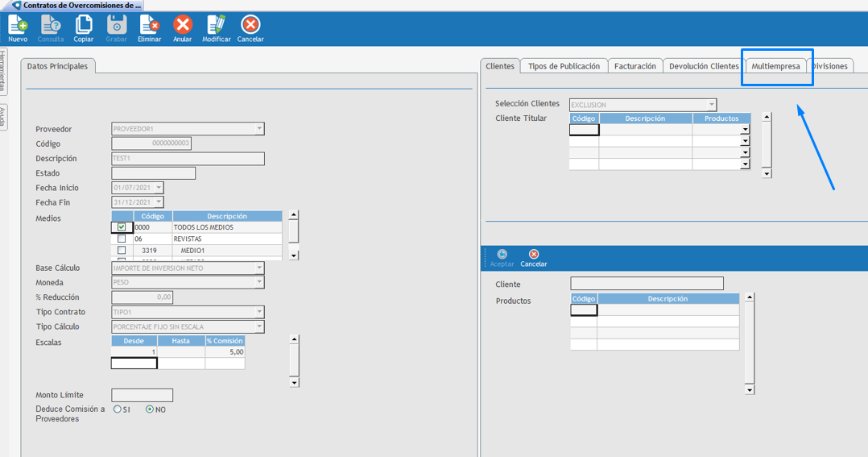The width and height of the screenshot is (868, 457).
Task: Click the Nuevo toolbar icon
Action: [18, 26]
